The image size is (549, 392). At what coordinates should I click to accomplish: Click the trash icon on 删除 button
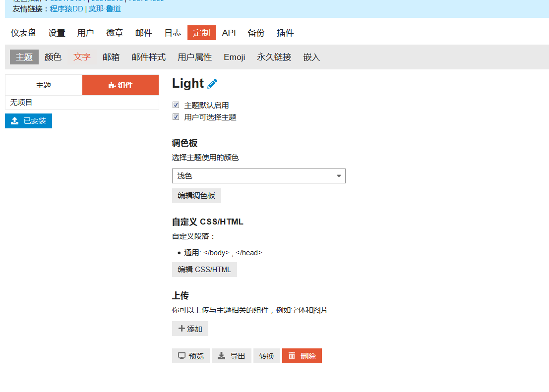292,356
